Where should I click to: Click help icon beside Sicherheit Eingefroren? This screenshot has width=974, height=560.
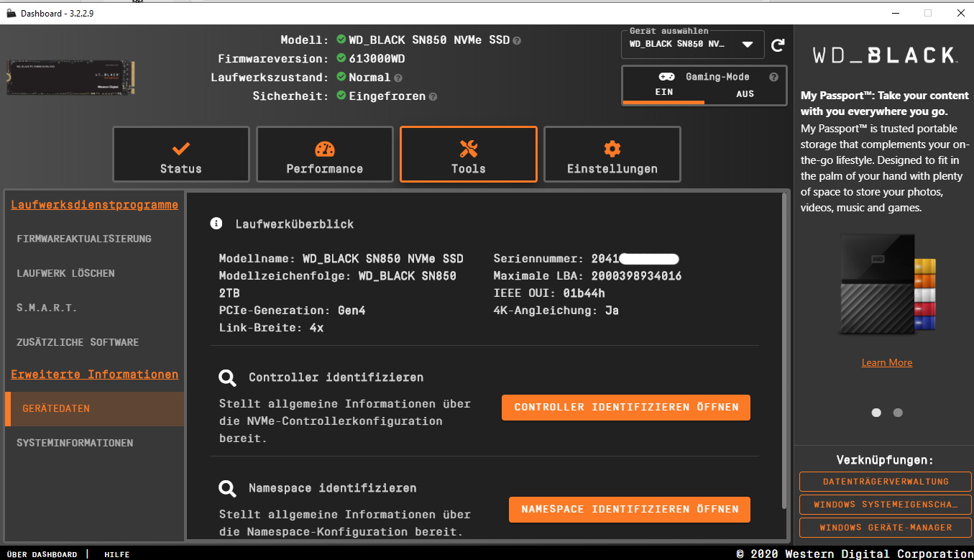pos(433,96)
